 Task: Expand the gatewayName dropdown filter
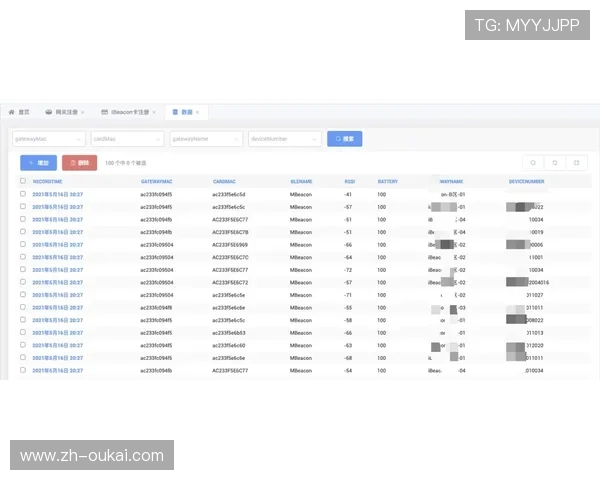click(206, 139)
